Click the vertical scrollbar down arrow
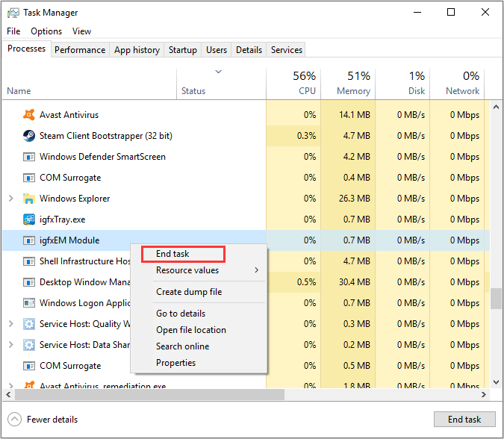 [x=496, y=382]
